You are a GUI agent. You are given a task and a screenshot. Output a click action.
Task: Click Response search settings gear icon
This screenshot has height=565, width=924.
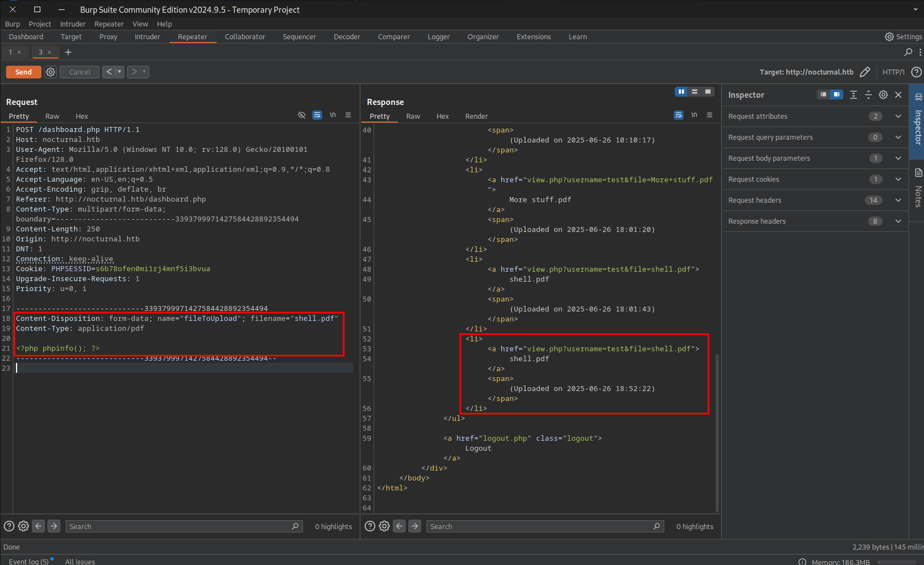click(384, 526)
